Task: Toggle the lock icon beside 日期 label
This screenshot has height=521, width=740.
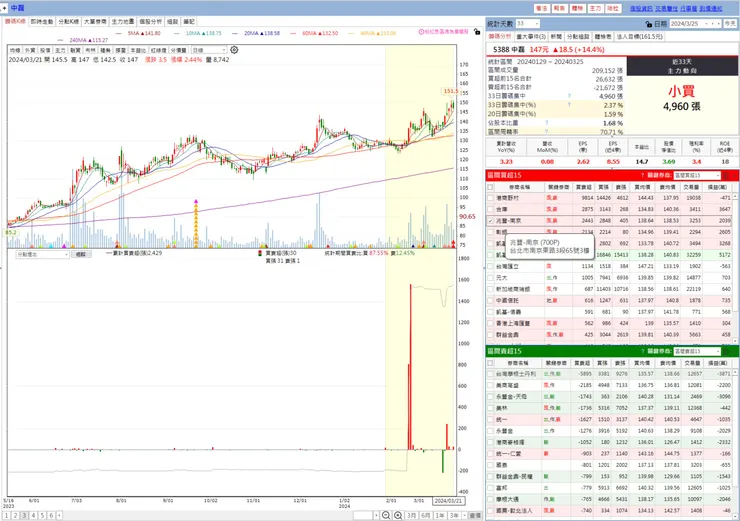Action: tap(648, 24)
